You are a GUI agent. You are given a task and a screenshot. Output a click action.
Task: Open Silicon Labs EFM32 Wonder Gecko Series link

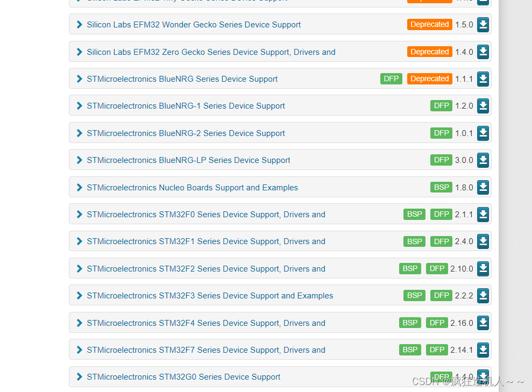click(194, 25)
